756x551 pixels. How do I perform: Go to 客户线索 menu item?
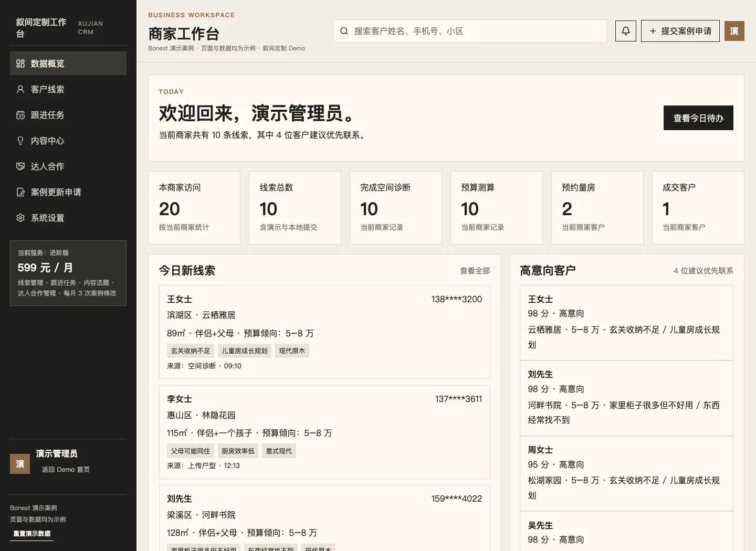(x=68, y=89)
